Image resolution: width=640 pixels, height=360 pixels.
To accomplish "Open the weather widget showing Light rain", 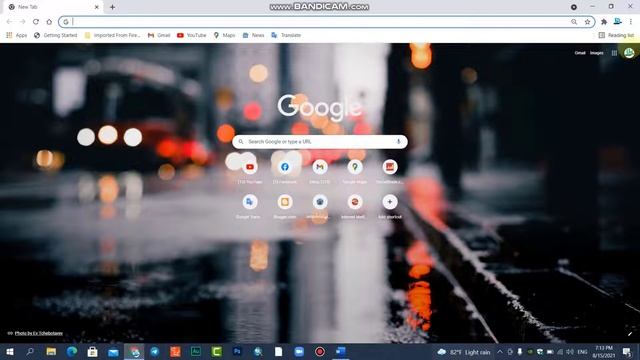I will pos(464,352).
